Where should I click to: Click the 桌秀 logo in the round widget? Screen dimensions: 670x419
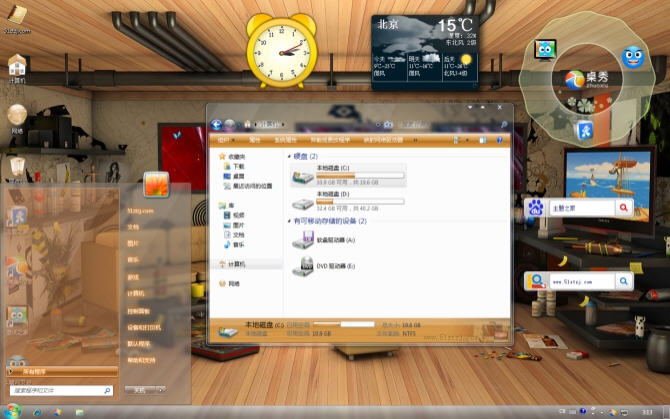pos(586,79)
